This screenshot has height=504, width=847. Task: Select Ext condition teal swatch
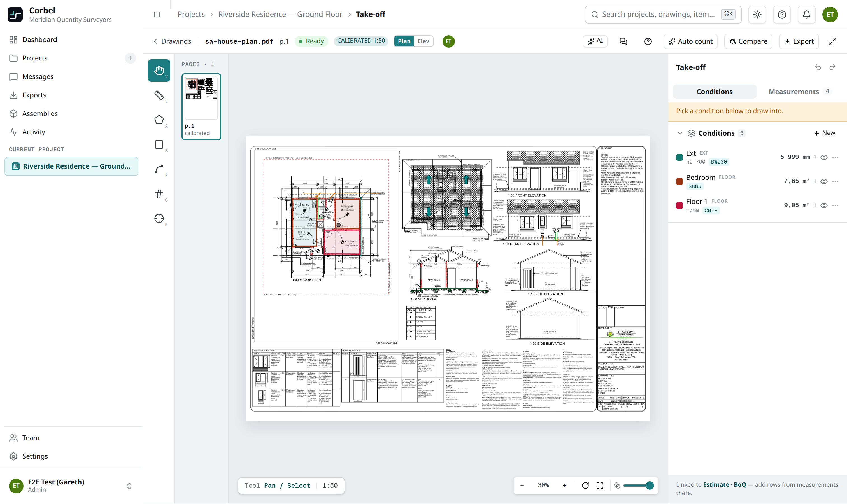pyautogui.click(x=680, y=157)
